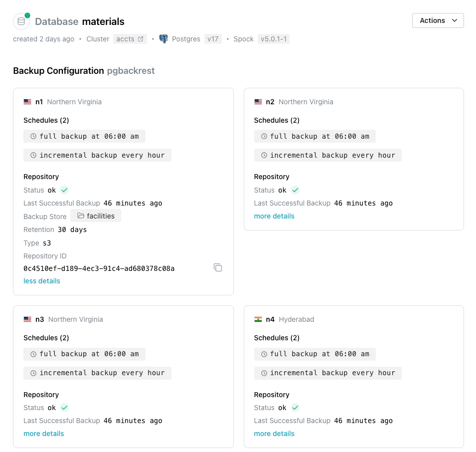Open the facilities backup store
Viewport: 476px width, 452px height.
point(100,216)
